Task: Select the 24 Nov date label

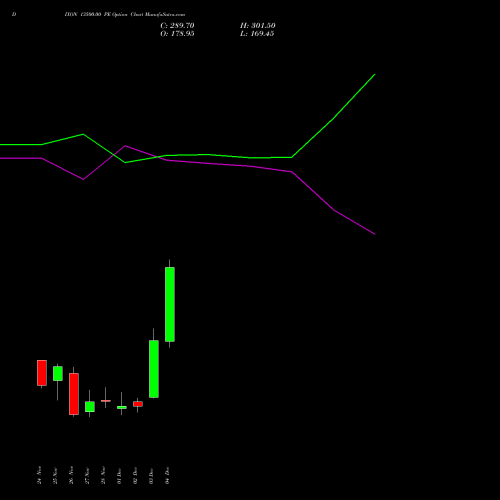Action: [39, 475]
